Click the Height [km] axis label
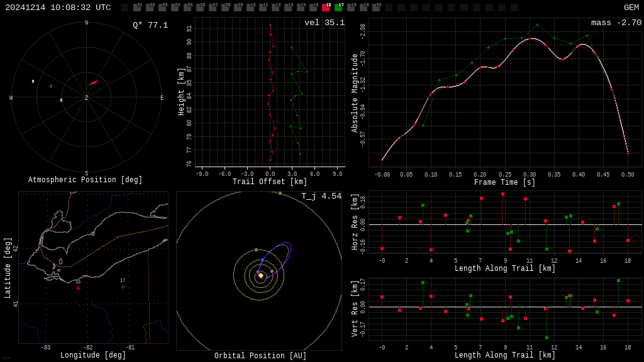The width and height of the screenshot is (644, 362). [181, 92]
